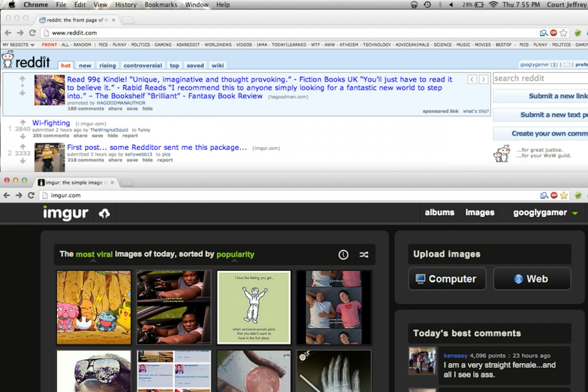Hide the sponsored Kindle post
Image resolution: width=588 pixels, height=392 pixels.
(x=148, y=109)
